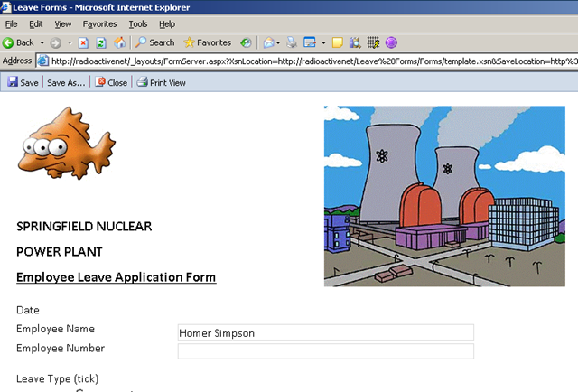Refresh the page using green arrows icon
Screen dimensions: 578x392
[101, 43]
